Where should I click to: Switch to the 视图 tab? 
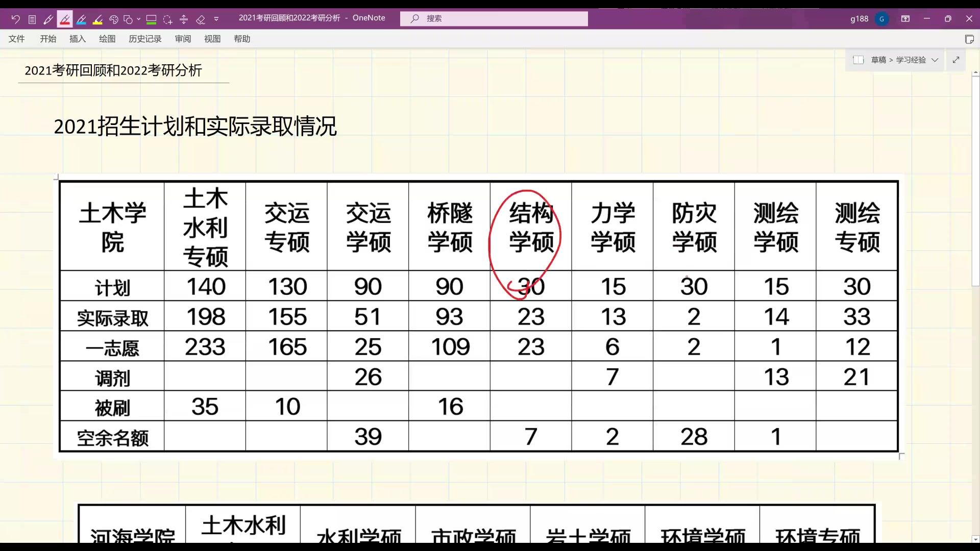tap(212, 39)
